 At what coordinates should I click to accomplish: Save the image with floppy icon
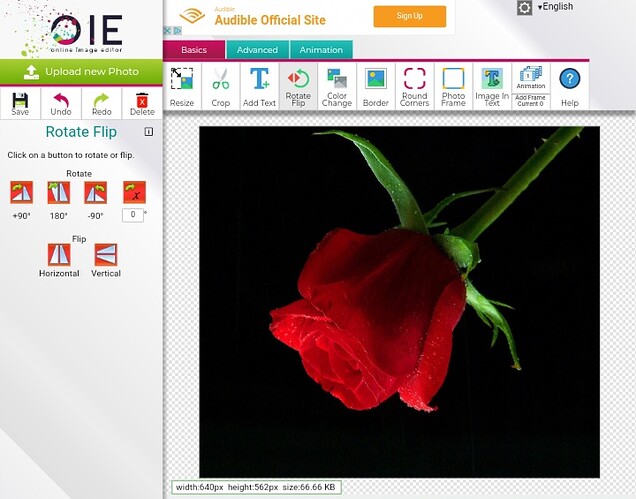tap(20, 104)
